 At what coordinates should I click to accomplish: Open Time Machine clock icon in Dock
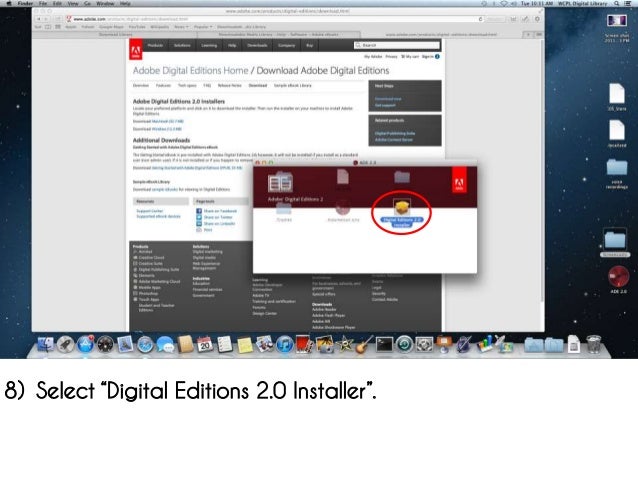404,345
